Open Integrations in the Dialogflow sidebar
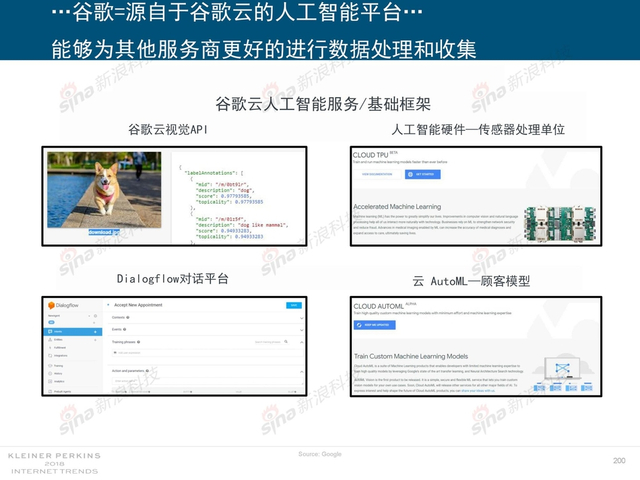This screenshot has width=640, height=480. coord(60,356)
